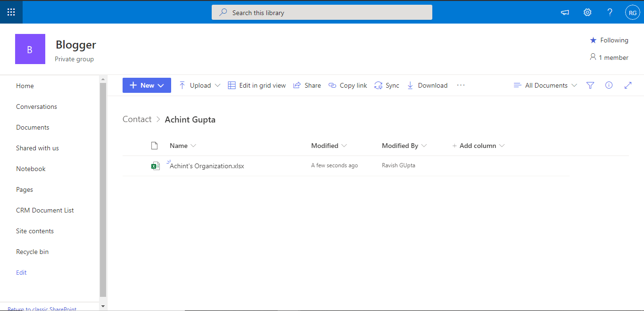Click the Excel file icon beside Achint's Organization.xlsx
Image resolution: width=644 pixels, height=311 pixels.
[x=155, y=166]
